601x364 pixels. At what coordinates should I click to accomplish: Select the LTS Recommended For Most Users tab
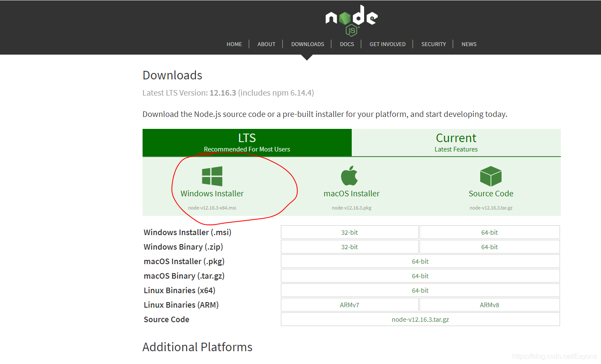point(247,143)
